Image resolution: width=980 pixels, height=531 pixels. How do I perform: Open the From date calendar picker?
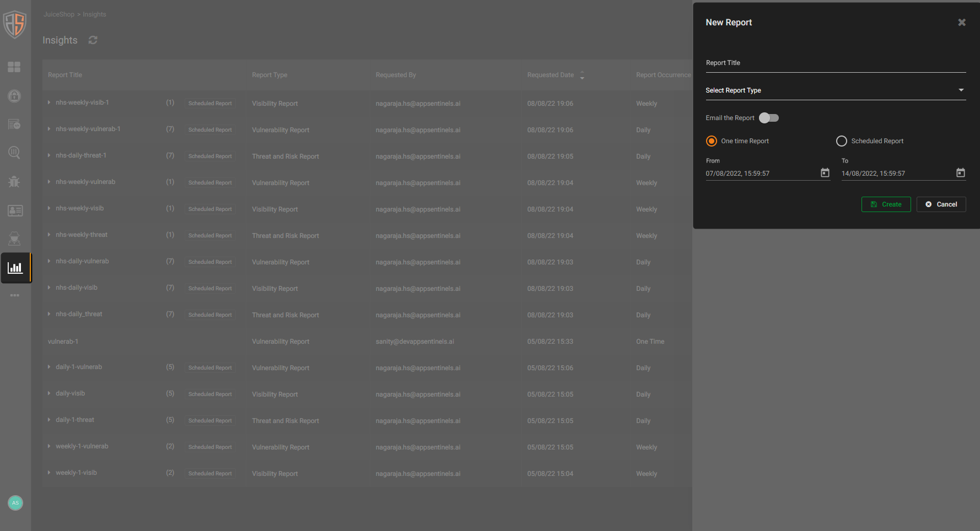pos(825,173)
